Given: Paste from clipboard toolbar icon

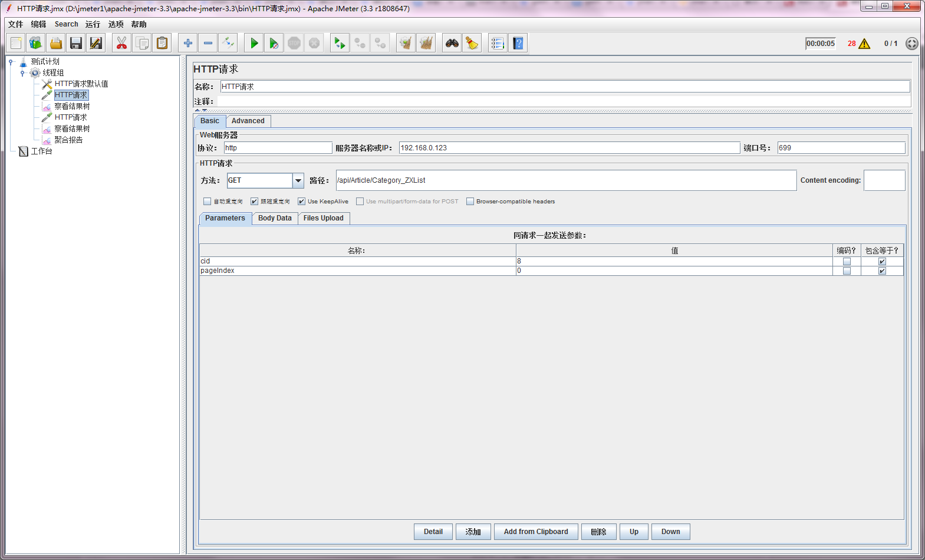Looking at the screenshot, I should (x=162, y=43).
